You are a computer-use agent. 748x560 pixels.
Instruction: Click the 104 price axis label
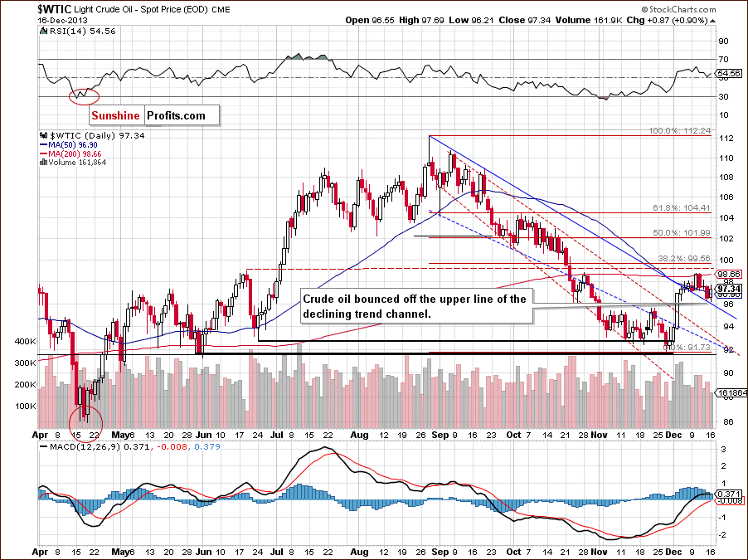coord(725,217)
